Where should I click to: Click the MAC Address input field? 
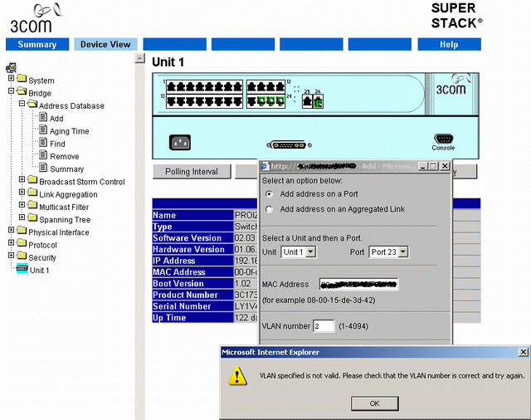[x=358, y=285]
